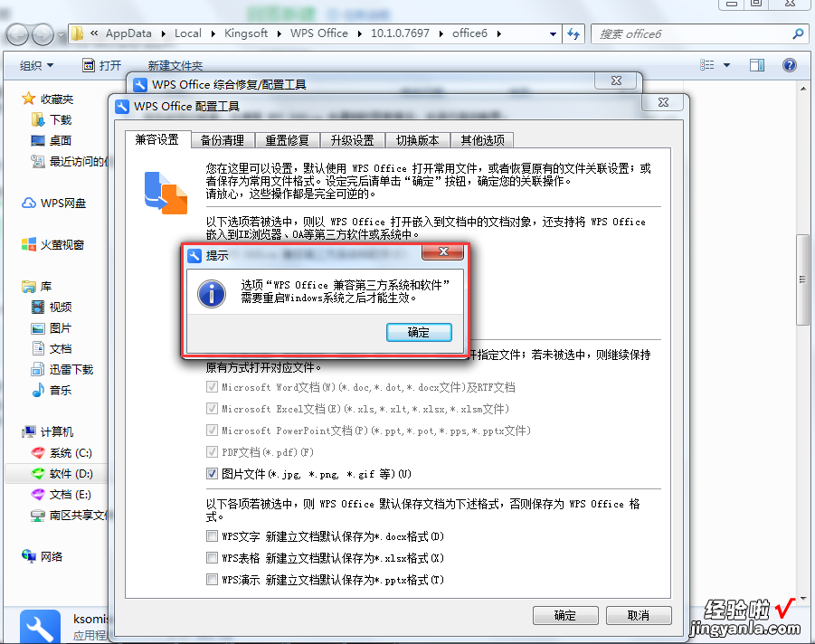Click the large wrench thumbnail in details pane
The width and height of the screenshot is (815, 644).
[40, 628]
